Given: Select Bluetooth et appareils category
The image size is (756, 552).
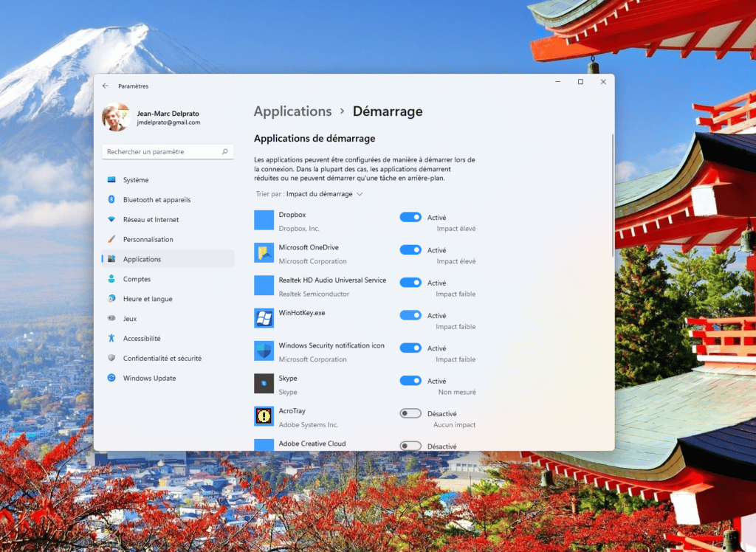Looking at the screenshot, I should coord(156,199).
